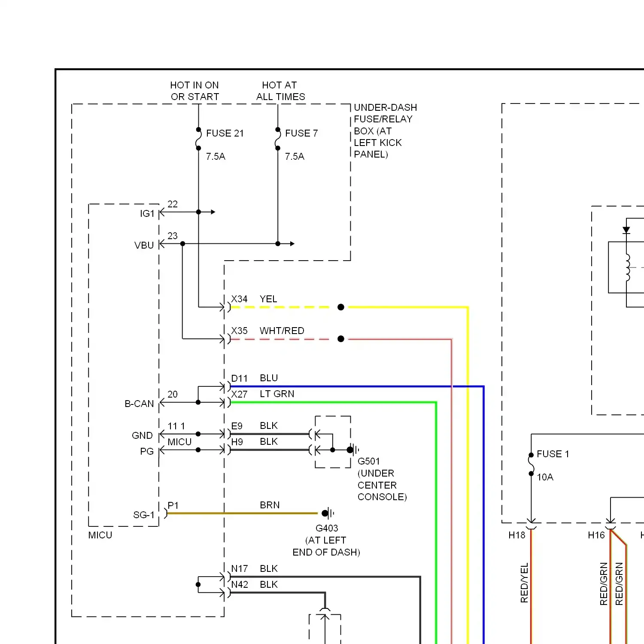The width and height of the screenshot is (644, 644).
Task: Click the G403 ground symbol
Action: coord(328,513)
